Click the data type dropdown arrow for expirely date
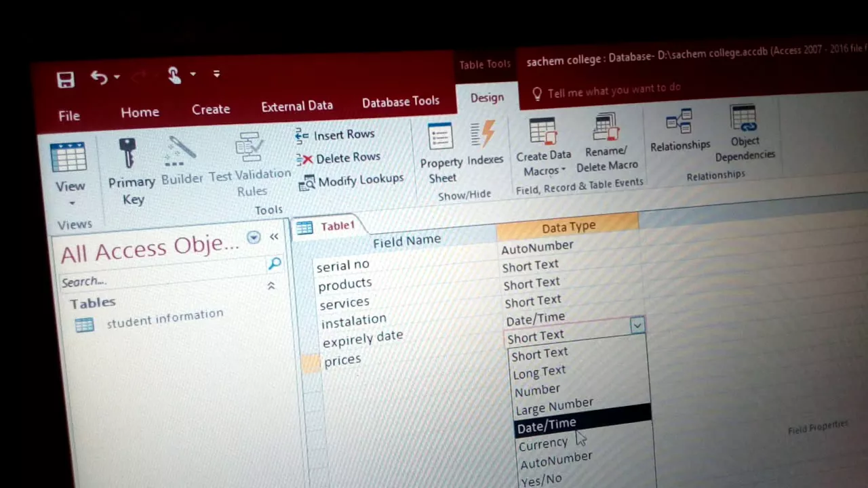 [x=637, y=326]
